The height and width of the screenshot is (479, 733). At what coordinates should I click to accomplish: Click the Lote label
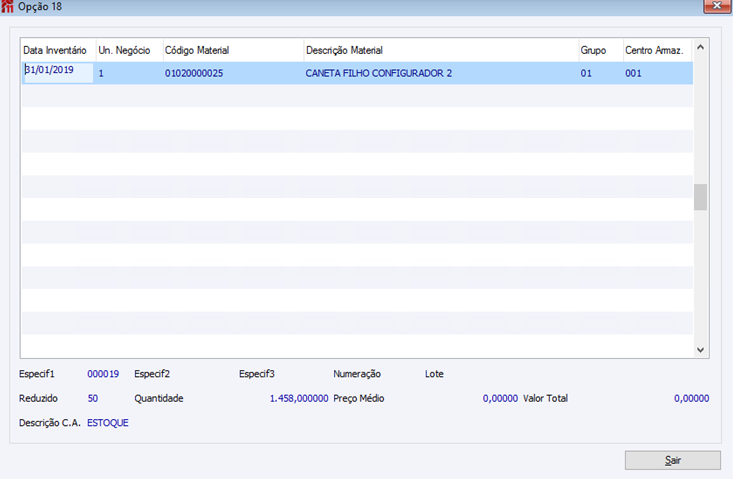coord(434,374)
